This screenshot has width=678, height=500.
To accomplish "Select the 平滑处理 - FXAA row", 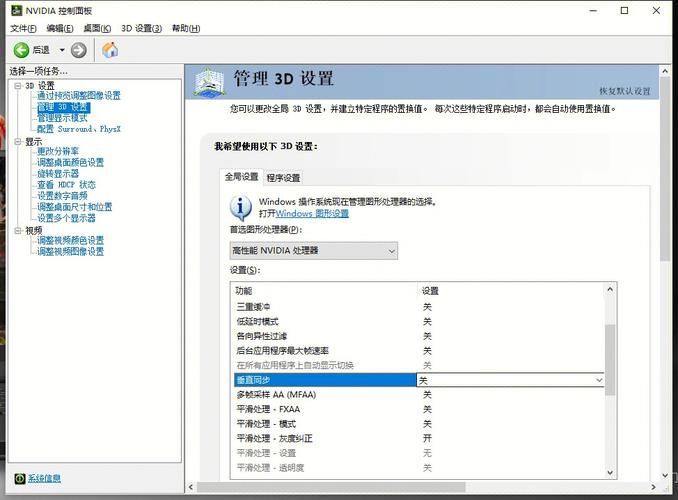I will [x=419, y=409].
